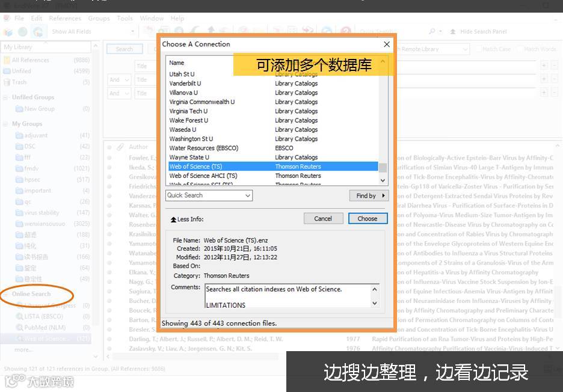The image size is (563, 392).
Task: Open the Edit menu
Action: pos(36,18)
